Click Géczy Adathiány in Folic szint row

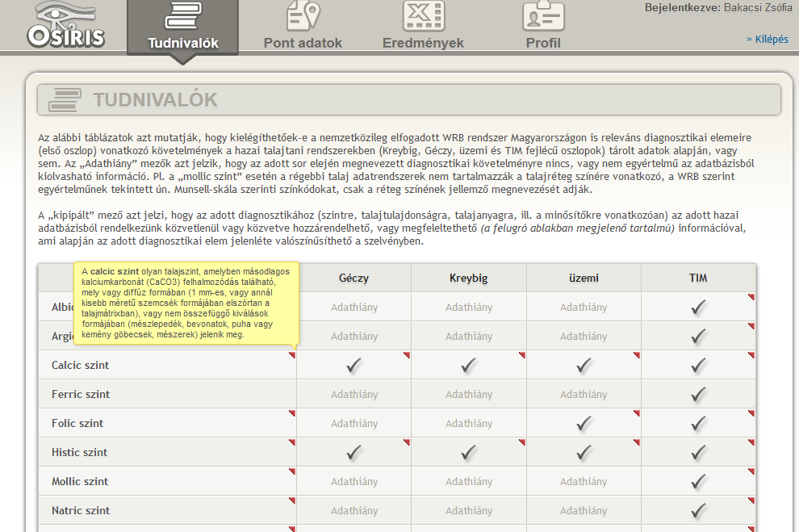pos(354,424)
